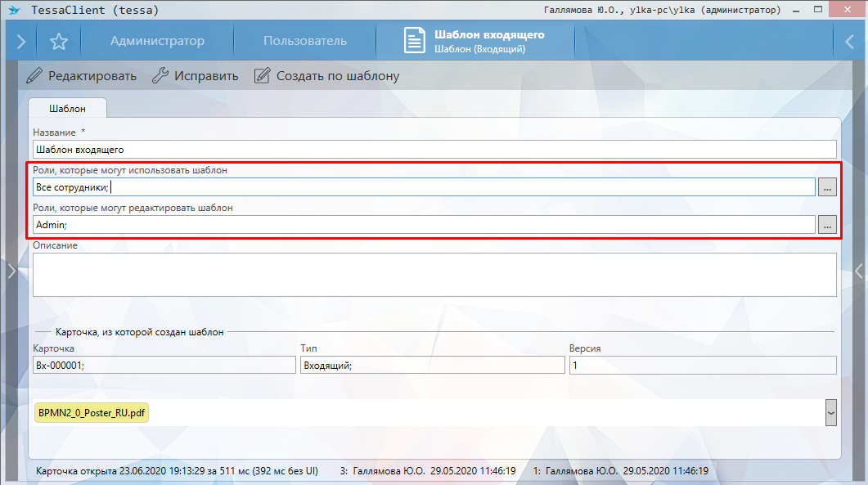This screenshot has width=868, height=485.
Task: Click status text Карточка открыта 23.06.2020
Action: point(178,471)
